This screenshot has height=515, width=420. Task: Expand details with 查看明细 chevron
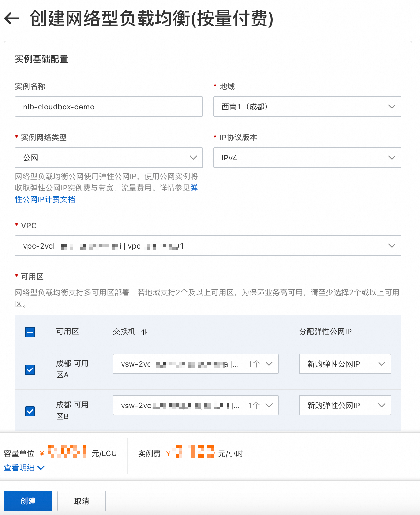pos(41,468)
